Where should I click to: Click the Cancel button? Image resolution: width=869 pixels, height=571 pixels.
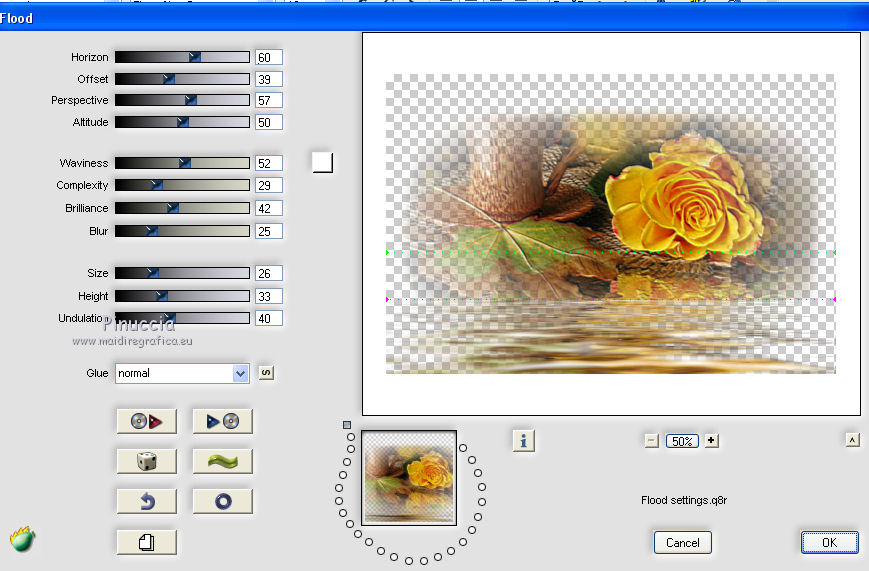[x=682, y=543]
